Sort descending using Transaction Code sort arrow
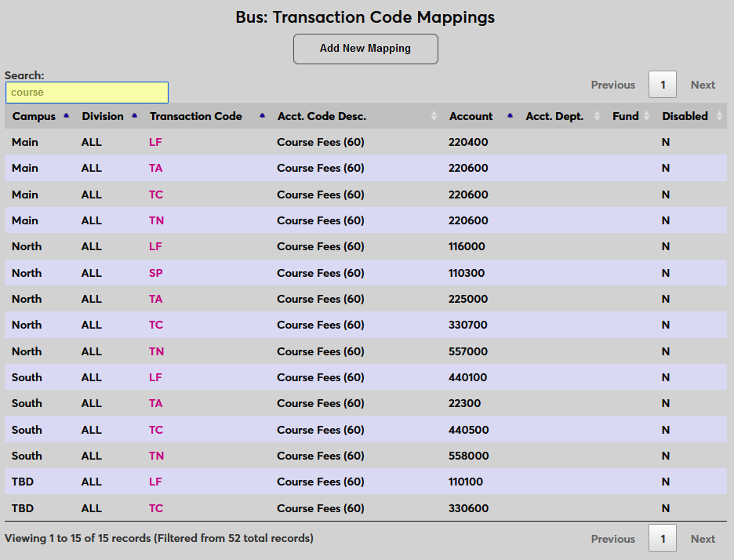 click(261, 115)
